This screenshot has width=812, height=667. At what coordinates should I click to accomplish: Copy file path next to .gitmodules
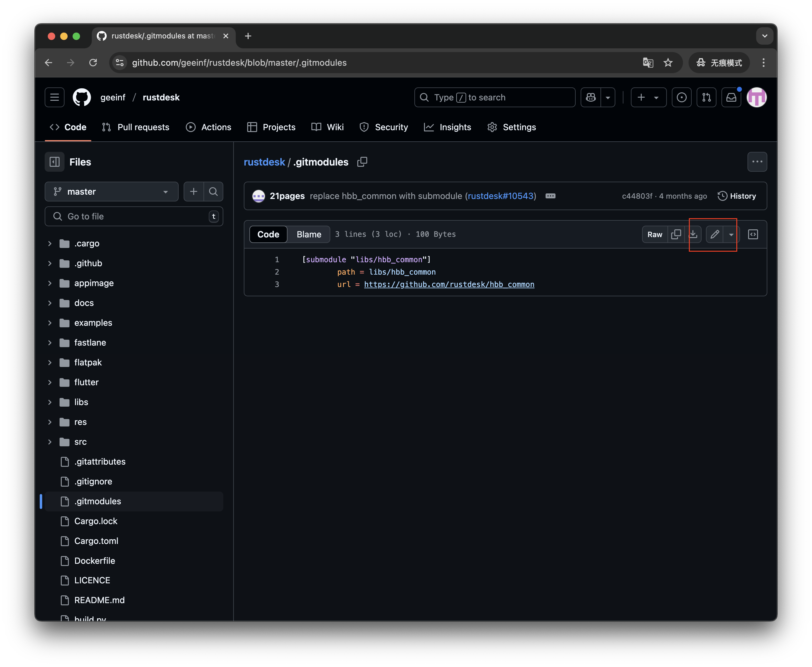click(362, 162)
